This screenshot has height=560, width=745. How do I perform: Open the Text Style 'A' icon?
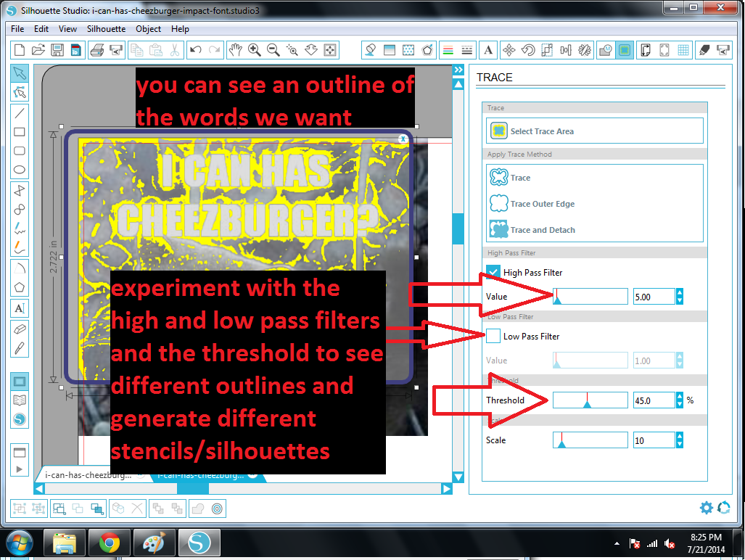[488, 50]
